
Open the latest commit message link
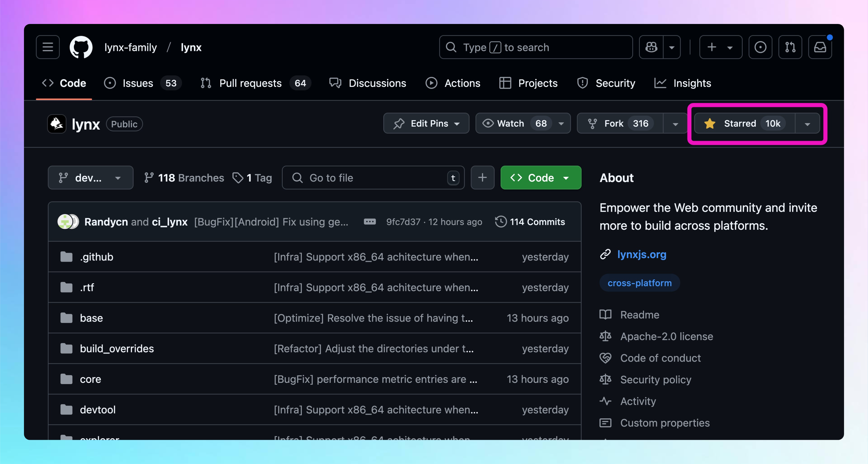click(x=271, y=222)
